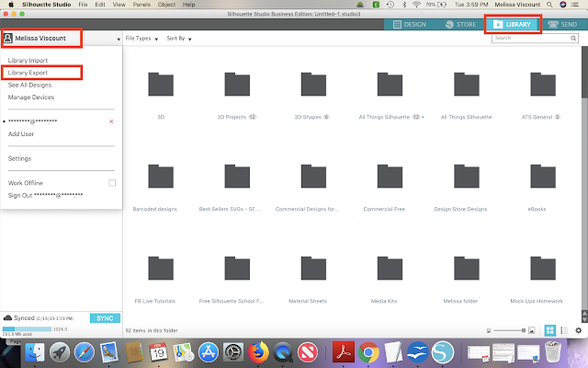Click the large thumbnail size icon
The image size is (588, 368).
(x=531, y=330)
